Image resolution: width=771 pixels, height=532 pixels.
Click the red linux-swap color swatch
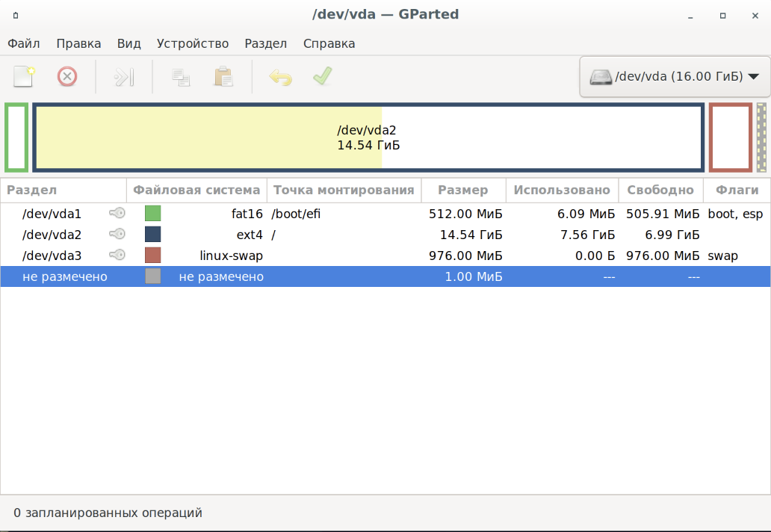tap(153, 256)
